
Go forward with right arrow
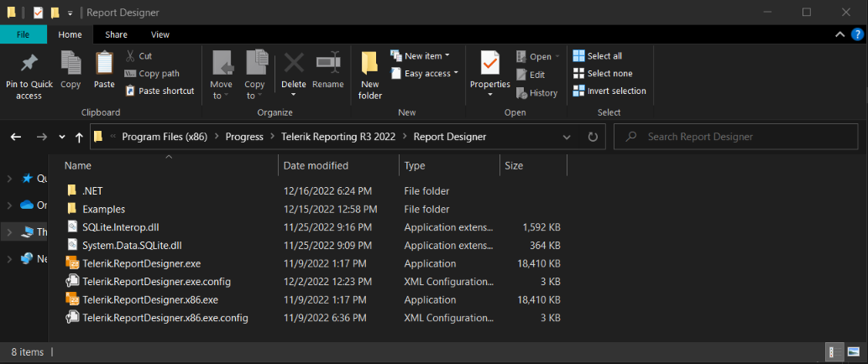click(x=41, y=137)
